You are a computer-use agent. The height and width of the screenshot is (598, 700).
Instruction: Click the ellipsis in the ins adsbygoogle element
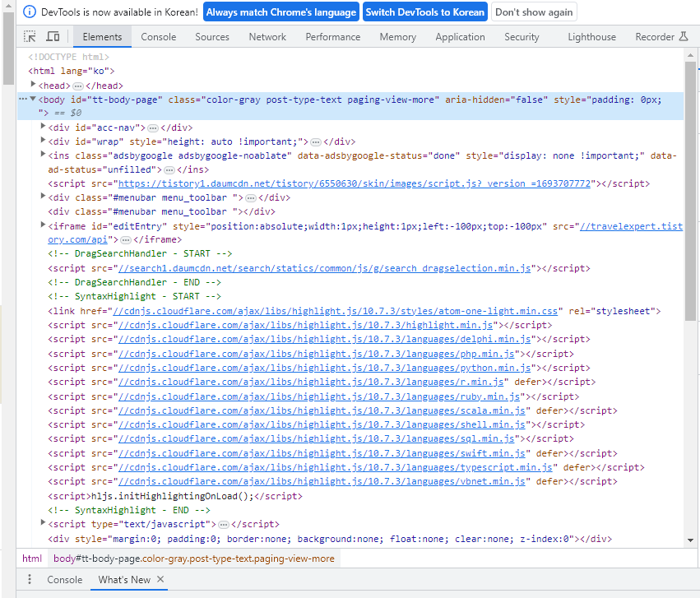pos(169,170)
